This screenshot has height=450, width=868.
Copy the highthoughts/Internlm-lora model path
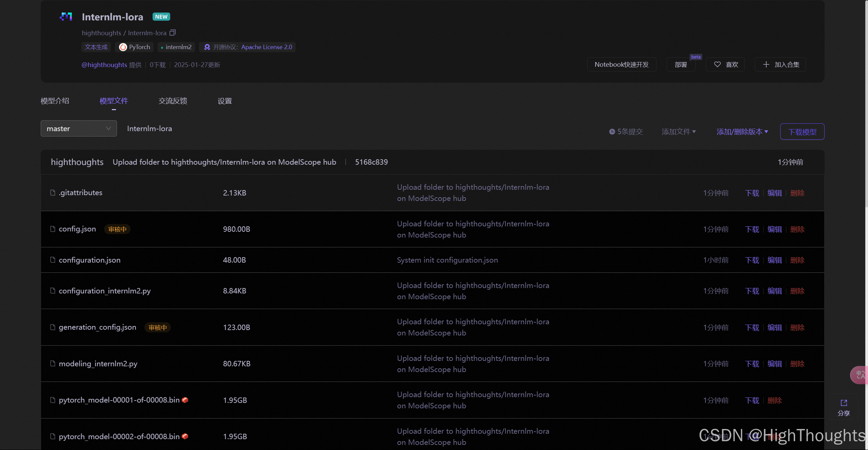coord(173,33)
